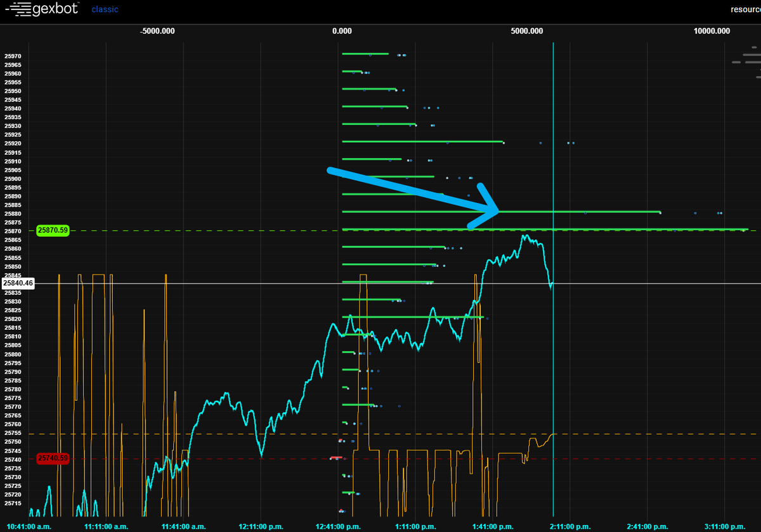Click the white 25840.46 price marker
This screenshot has height=532, width=761.
pos(19,283)
